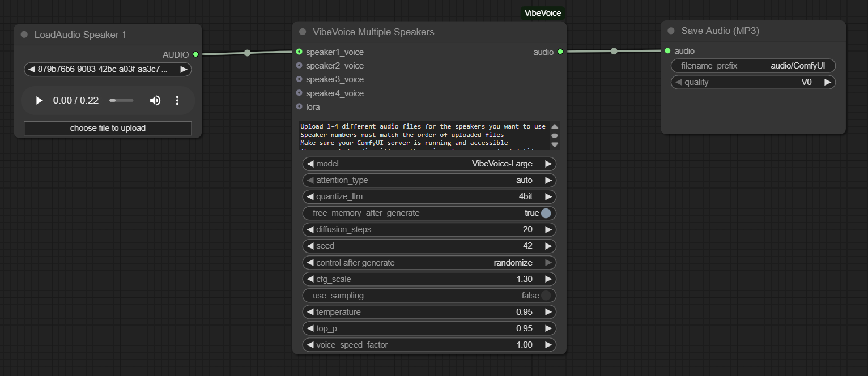868x376 pixels.
Task: Click the VibeVoice badge label
Action: pos(542,13)
